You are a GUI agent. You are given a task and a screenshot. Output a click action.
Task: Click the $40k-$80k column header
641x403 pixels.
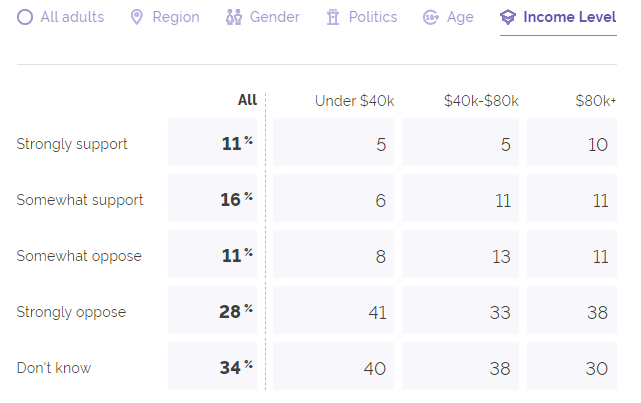(x=481, y=100)
